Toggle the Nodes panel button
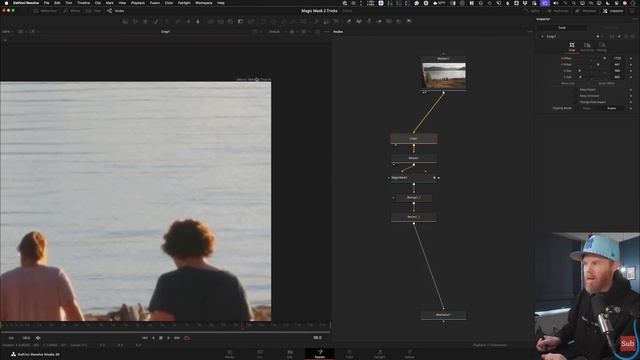This screenshot has height=360, width=640. pos(116,11)
